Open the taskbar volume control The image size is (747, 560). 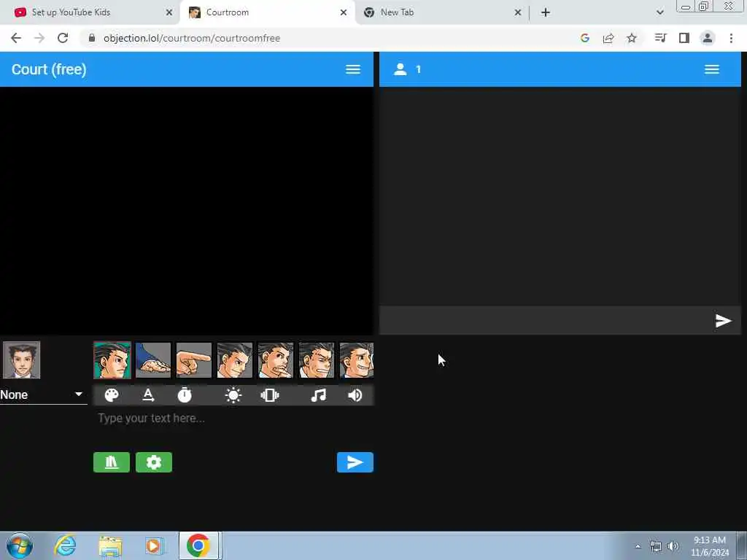(673, 546)
